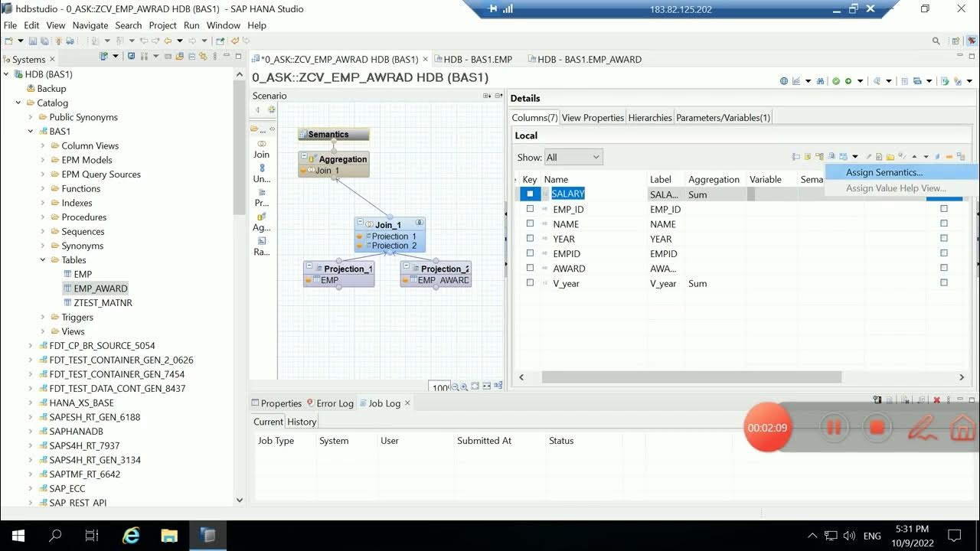Click the orange minus remove icon
Screen dimensions: 980x551
point(949,157)
